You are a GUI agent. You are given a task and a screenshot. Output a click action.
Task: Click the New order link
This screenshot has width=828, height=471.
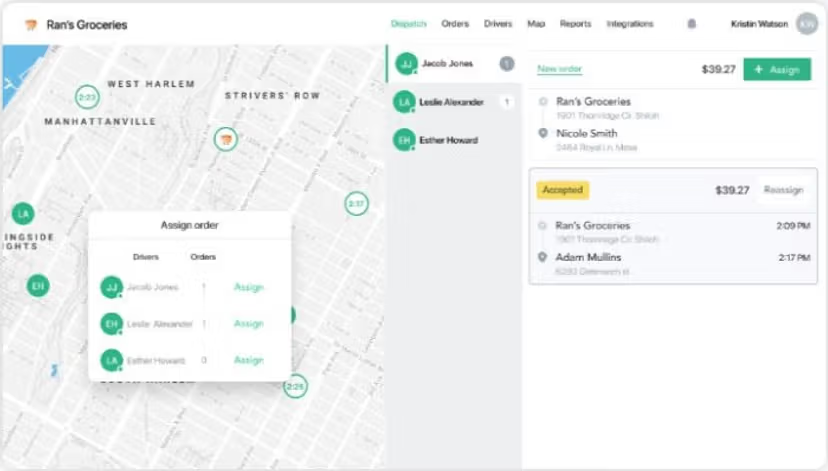click(559, 69)
